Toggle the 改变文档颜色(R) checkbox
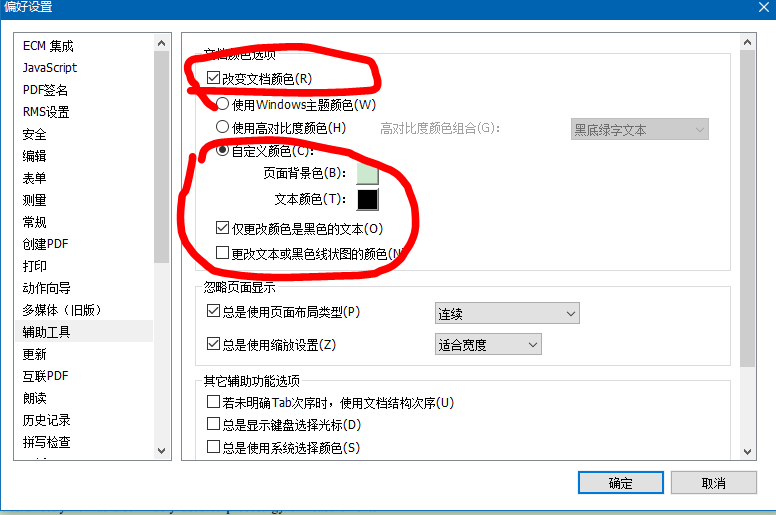 click(213, 78)
